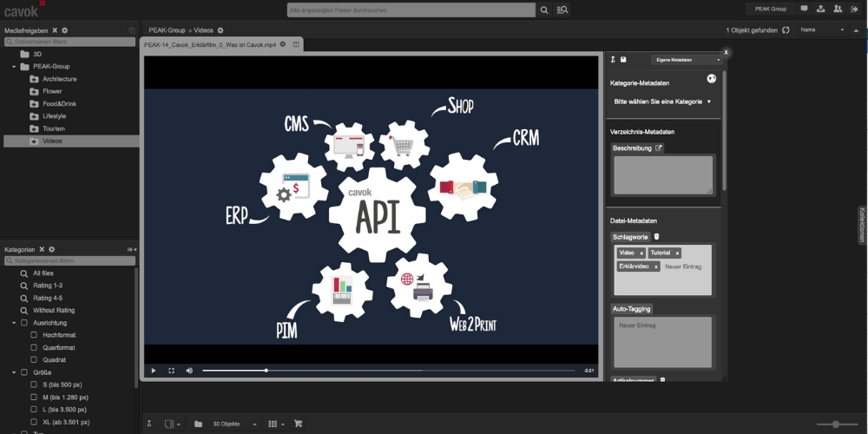Adjust the thumbnail size slider
Screen dimensions: 868x434
[837, 424]
